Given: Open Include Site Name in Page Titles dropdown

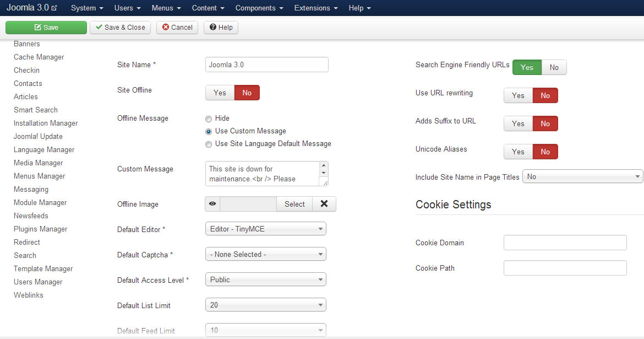Looking at the screenshot, I should pyautogui.click(x=582, y=177).
